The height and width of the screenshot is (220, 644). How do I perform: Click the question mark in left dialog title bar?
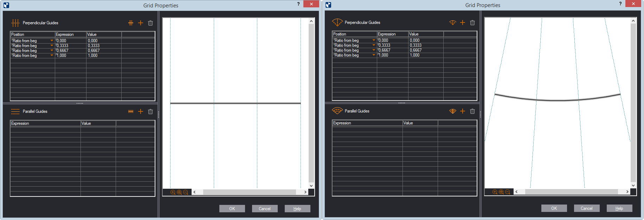tap(298, 4)
